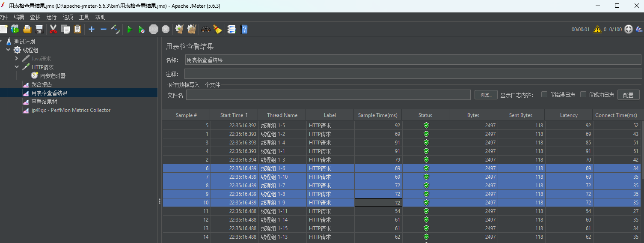Click the 浏览 browse button
This screenshot has height=243, width=644.
[x=486, y=95]
